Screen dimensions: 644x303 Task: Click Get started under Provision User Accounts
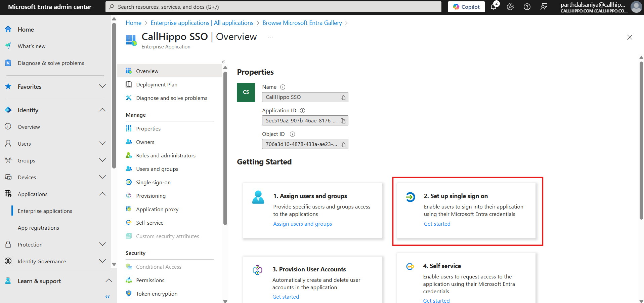pos(286,297)
